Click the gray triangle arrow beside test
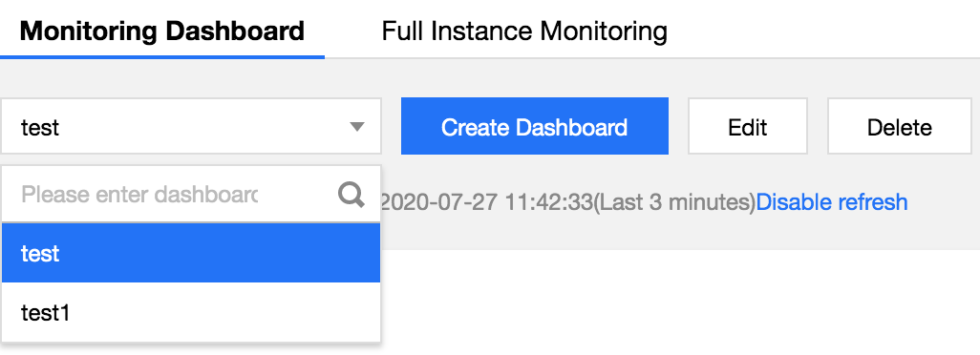The height and width of the screenshot is (355, 980). tap(357, 127)
